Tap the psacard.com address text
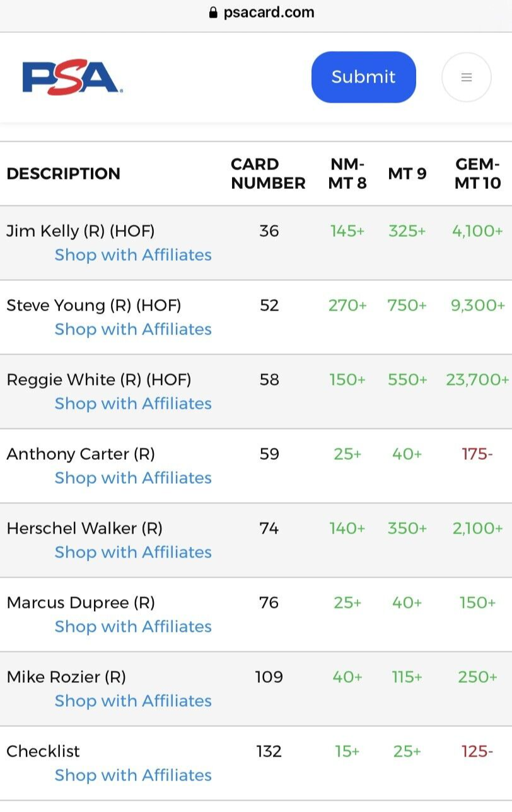Screen dimensions: 512x812 (x=269, y=13)
